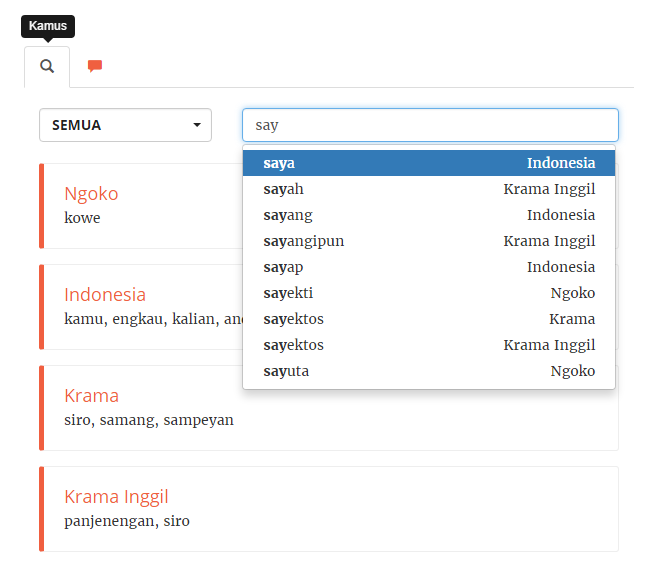This screenshot has height=580, width=649.
Task: Open the SEMUA language dropdown
Action: pyautogui.click(x=125, y=125)
